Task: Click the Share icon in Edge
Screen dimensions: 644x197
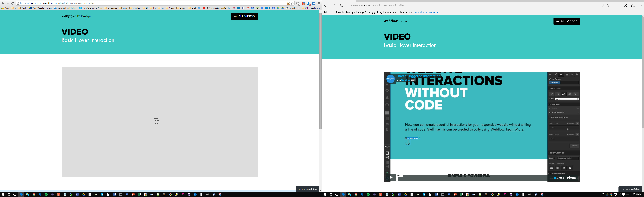Action: click(x=633, y=5)
